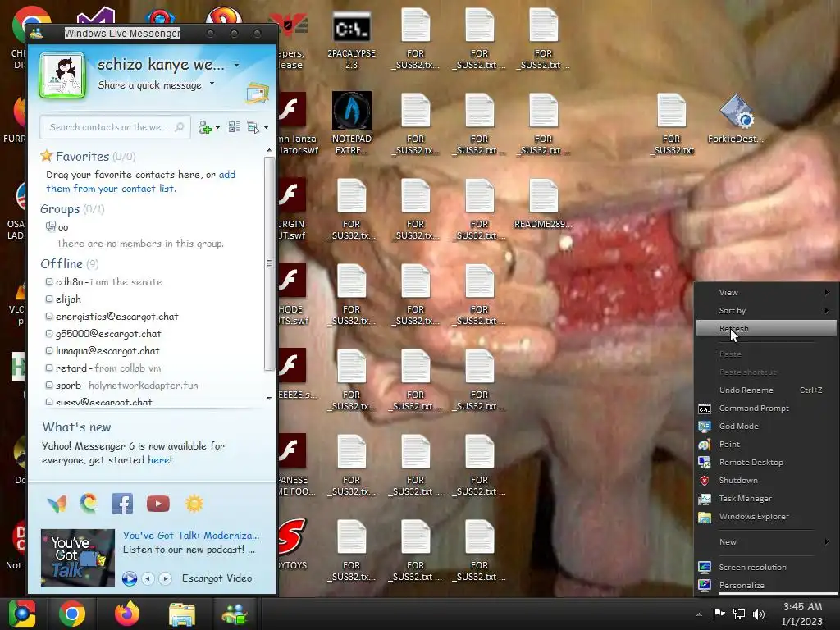Select FOR_SUS32.txt file beside ForkieDest icon

[672, 125]
